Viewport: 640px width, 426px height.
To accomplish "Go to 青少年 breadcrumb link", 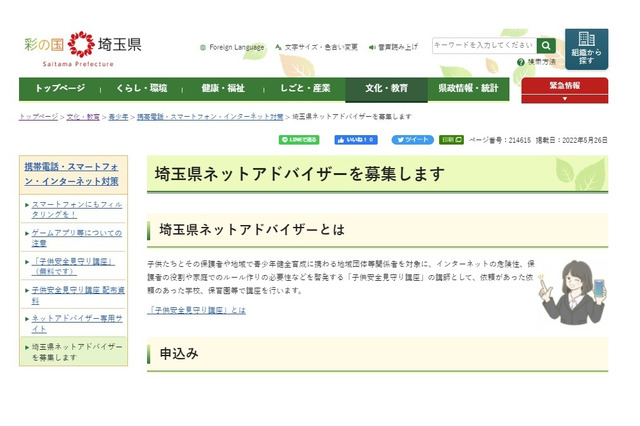I will tap(118, 117).
